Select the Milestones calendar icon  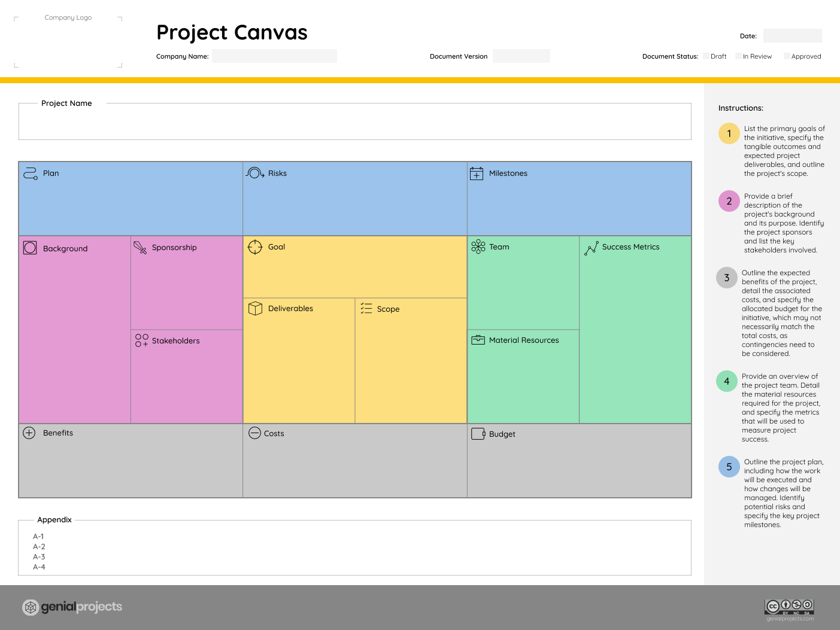(477, 173)
